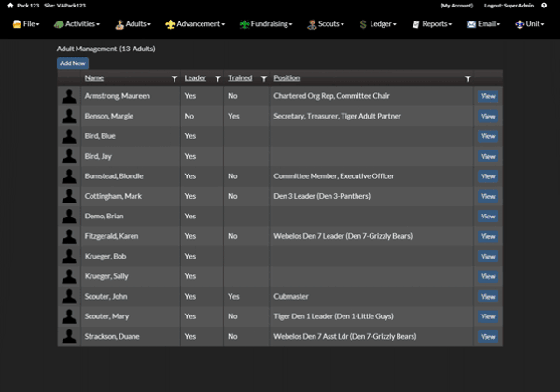Open the Unit menu
Screen dimensions: 560x392
tap(529, 24)
